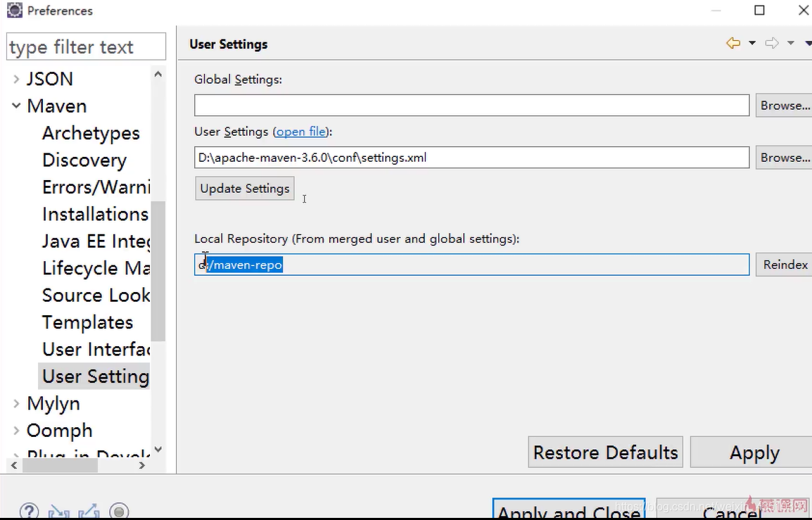This screenshot has height=520, width=812.
Task: Select the Oomph tree label
Action: pyautogui.click(x=60, y=431)
